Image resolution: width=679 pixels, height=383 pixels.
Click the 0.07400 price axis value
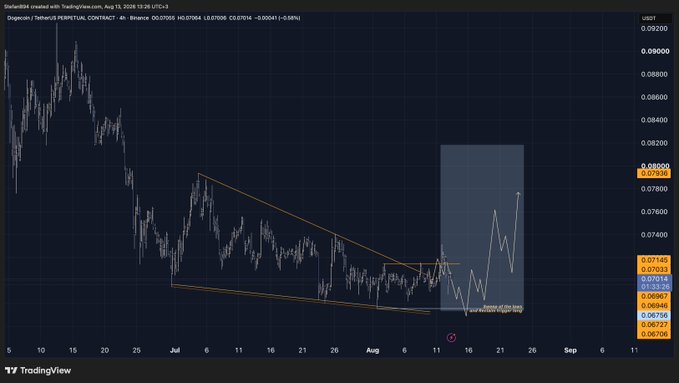[654, 235]
